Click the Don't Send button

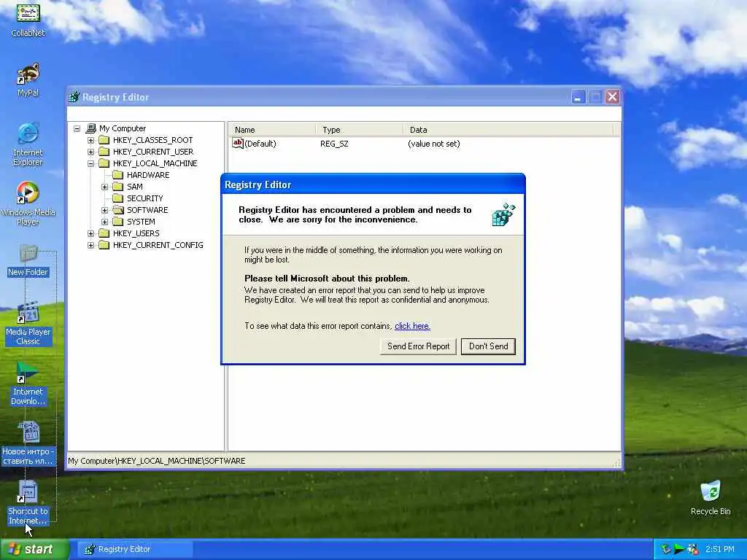tap(488, 346)
